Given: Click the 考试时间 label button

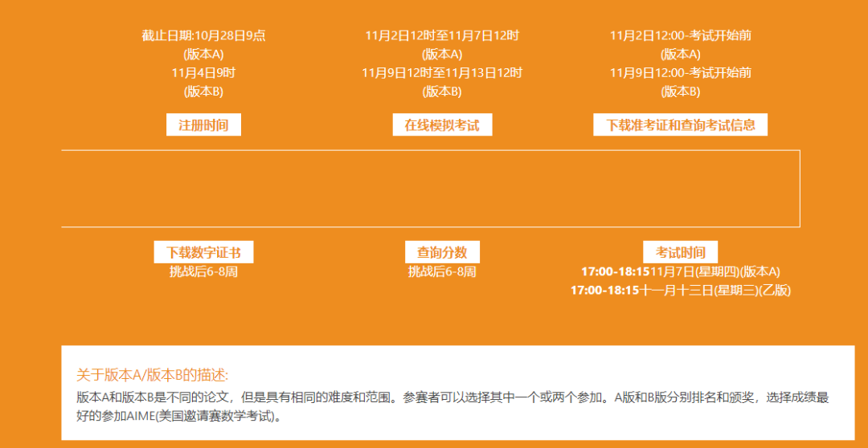Looking at the screenshot, I should tap(680, 252).
